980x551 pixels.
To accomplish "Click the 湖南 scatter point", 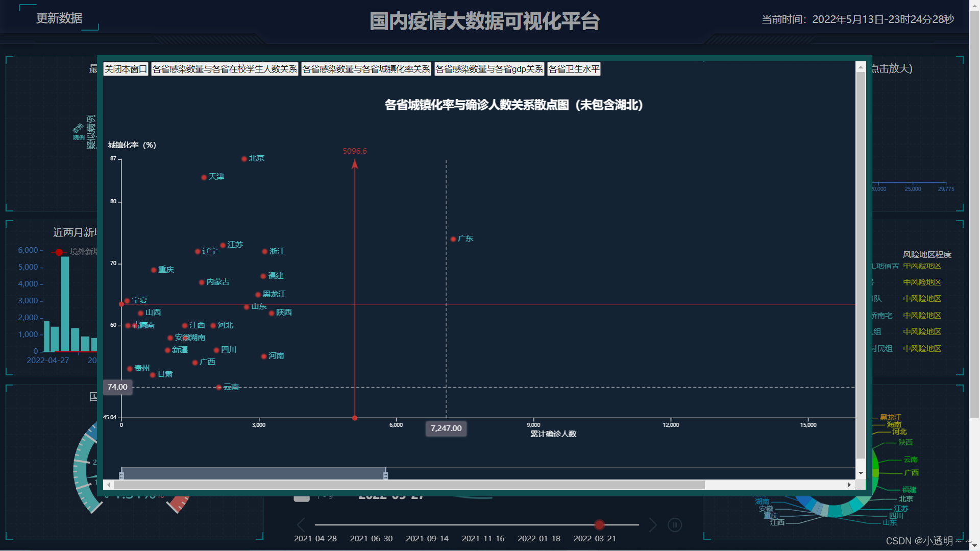I will pyautogui.click(x=185, y=338).
